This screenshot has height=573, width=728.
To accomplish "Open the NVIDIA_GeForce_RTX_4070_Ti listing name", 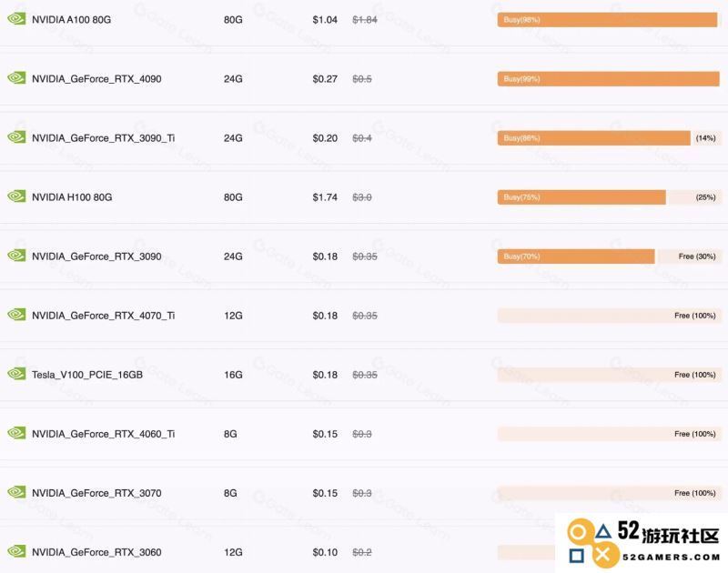I will pyautogui.click(x=103, y=316).
